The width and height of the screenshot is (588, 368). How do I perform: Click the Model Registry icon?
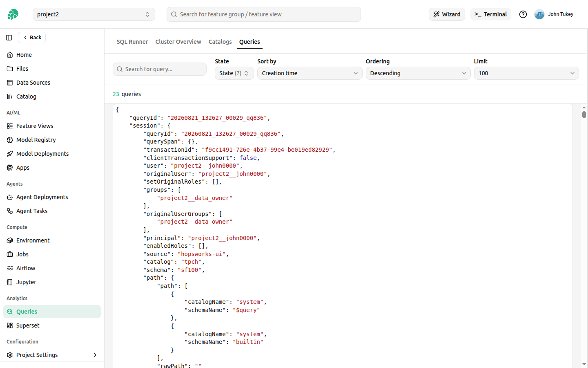[x=10, y=140]
